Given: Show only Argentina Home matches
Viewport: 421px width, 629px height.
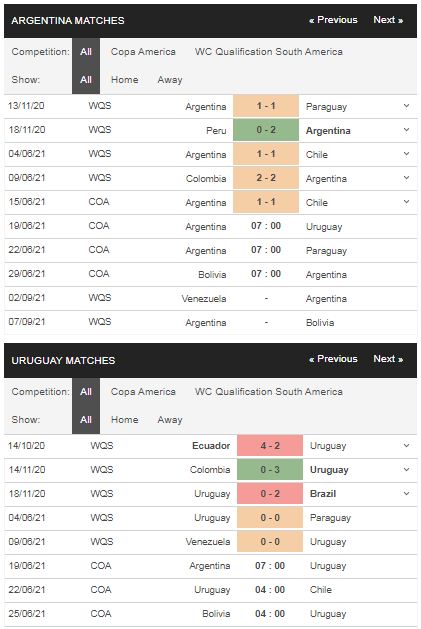Looking at the screenshot, I should click(124, 80).
